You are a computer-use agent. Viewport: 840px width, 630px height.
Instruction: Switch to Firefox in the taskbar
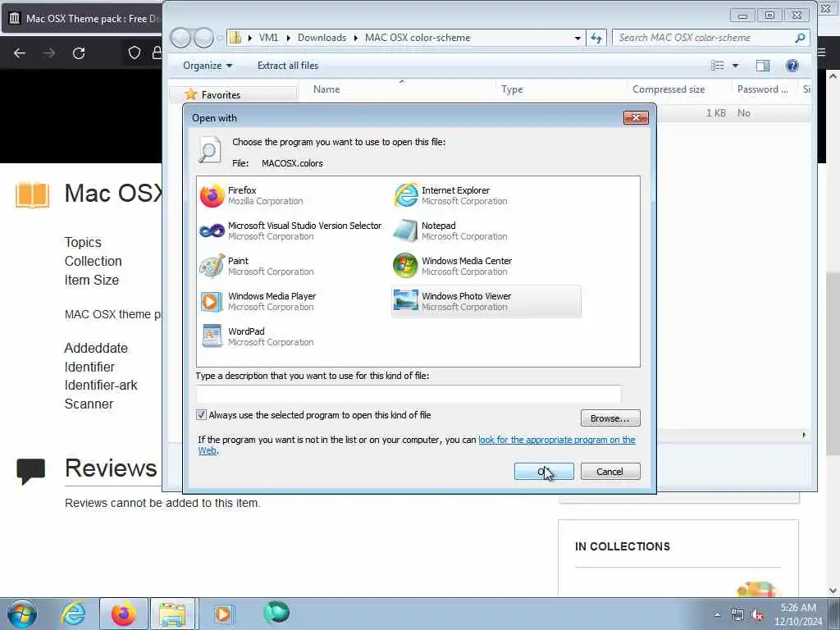[x=123, y=614]
